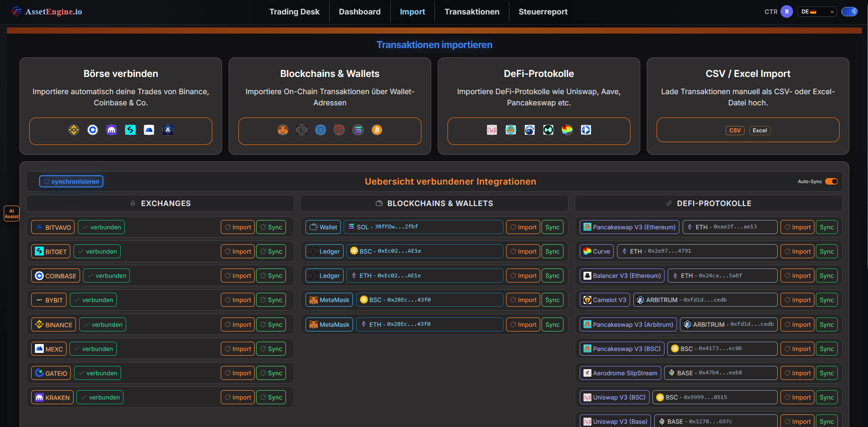Click Import for COINBASE exchange

click(237, 275)
